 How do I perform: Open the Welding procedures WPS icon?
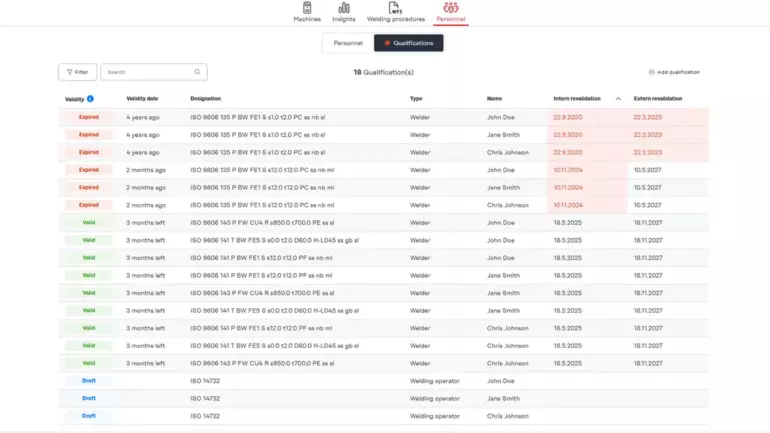pos(394,8)
